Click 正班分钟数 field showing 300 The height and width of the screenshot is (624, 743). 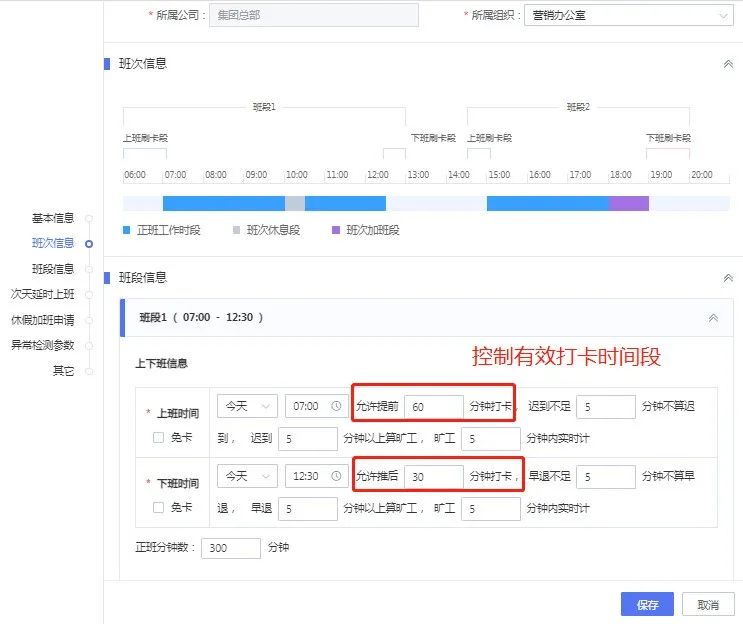pyautogui.click(x=230, y=548)
